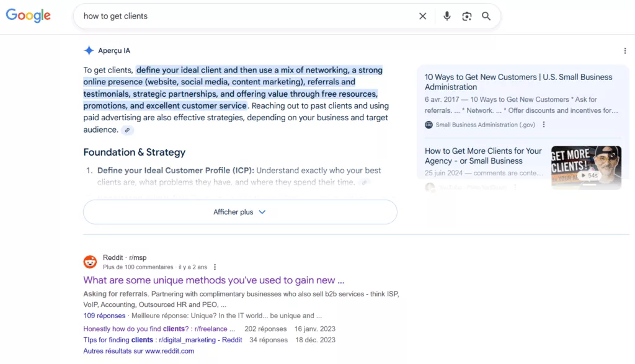
Task: Click inside the search input field
Action: pyautogui.click(x=248, y=16)
